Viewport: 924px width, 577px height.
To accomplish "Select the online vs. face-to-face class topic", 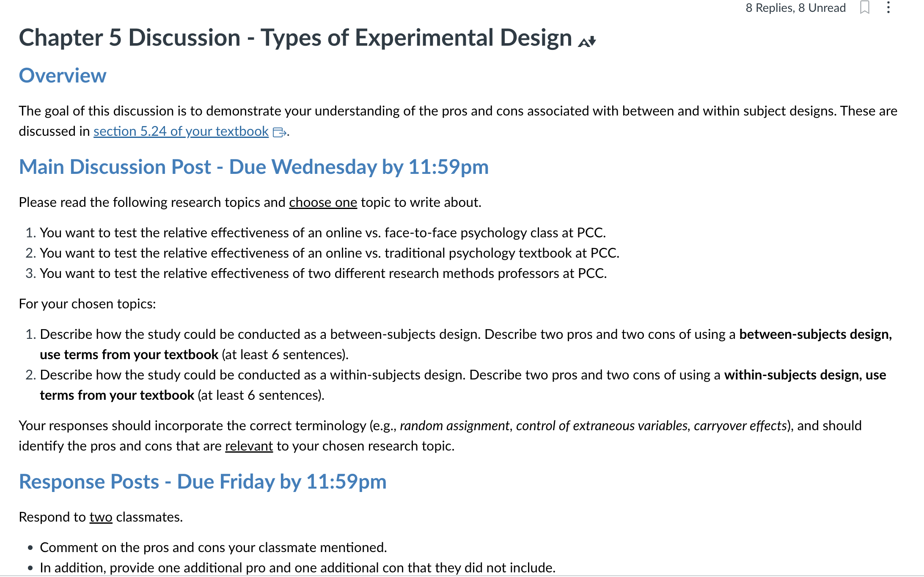I will pos(323,233).
